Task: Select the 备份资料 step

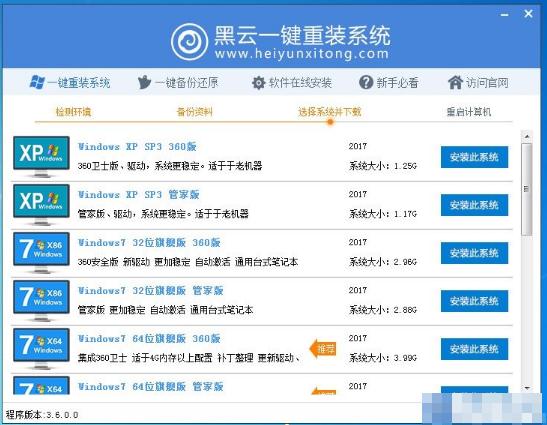Action: pyautogui.click(x=195, y=112)
